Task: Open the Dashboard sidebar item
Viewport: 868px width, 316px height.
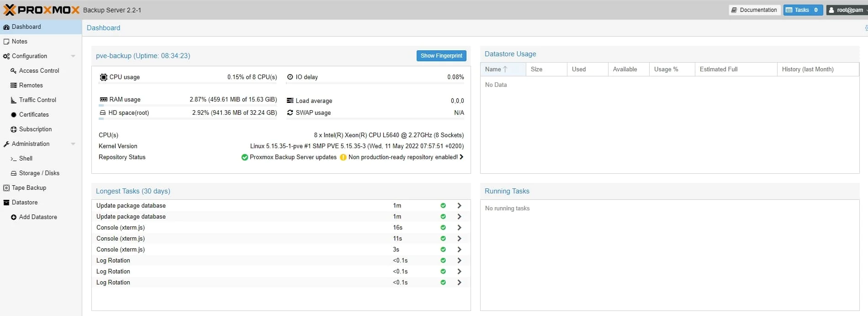Action: pyautogui.click(x=41, y=27)
